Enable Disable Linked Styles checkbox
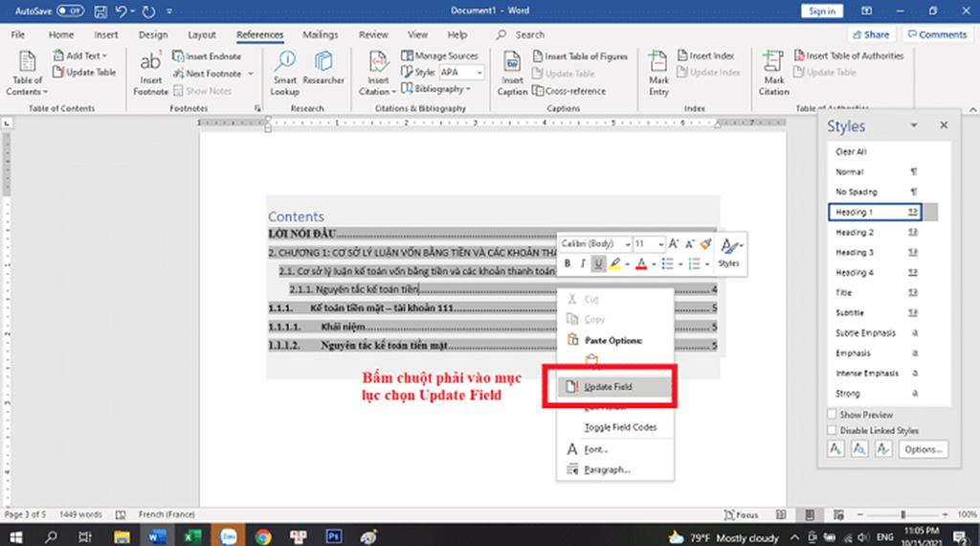The height and width of the screenshot is (546, 980). (832, 430)
